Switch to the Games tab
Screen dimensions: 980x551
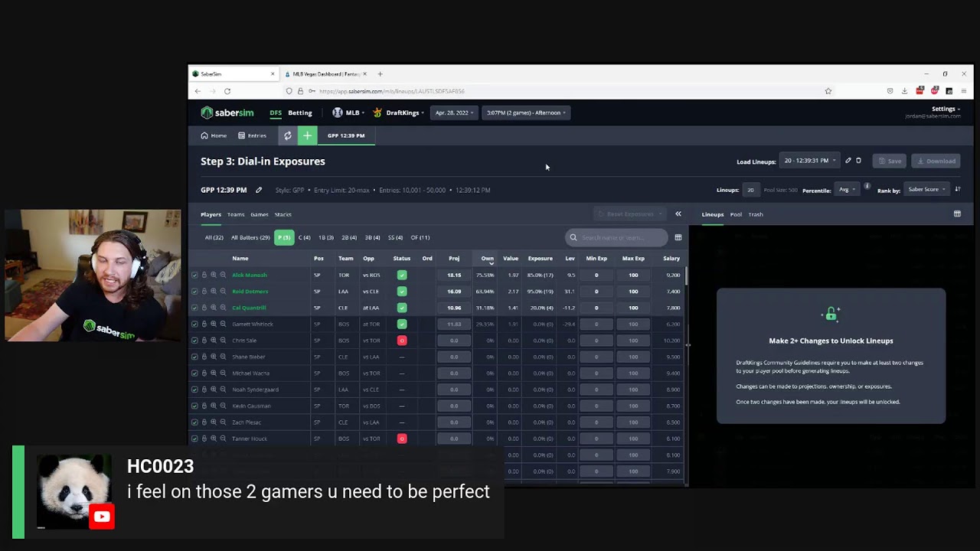[259, 214]
